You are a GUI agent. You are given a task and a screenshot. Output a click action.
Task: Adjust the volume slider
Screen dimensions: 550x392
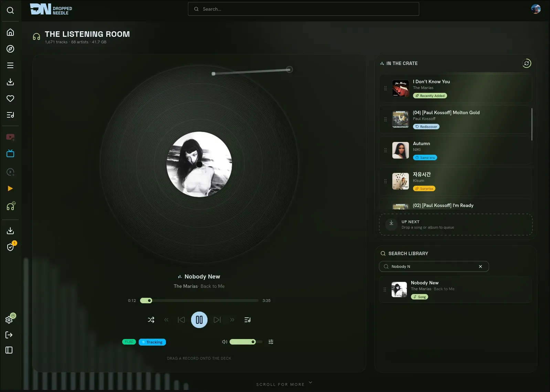tap(246, 342)
